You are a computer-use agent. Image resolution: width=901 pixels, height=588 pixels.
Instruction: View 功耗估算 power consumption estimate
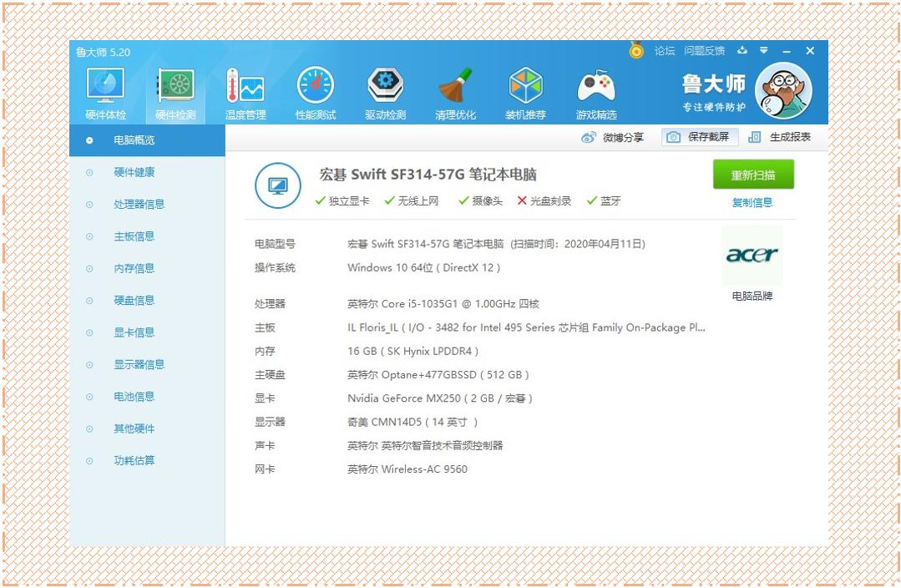pos(134,460)
